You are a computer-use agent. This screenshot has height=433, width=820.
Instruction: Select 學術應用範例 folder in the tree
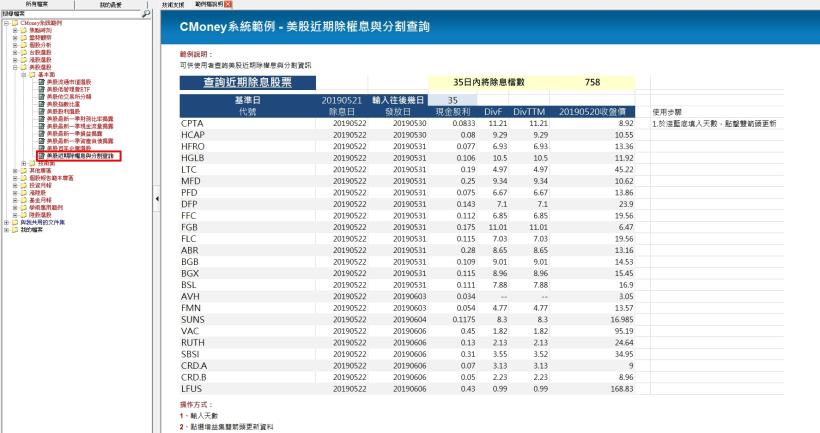pyautogui.click(x=46, y=208)
